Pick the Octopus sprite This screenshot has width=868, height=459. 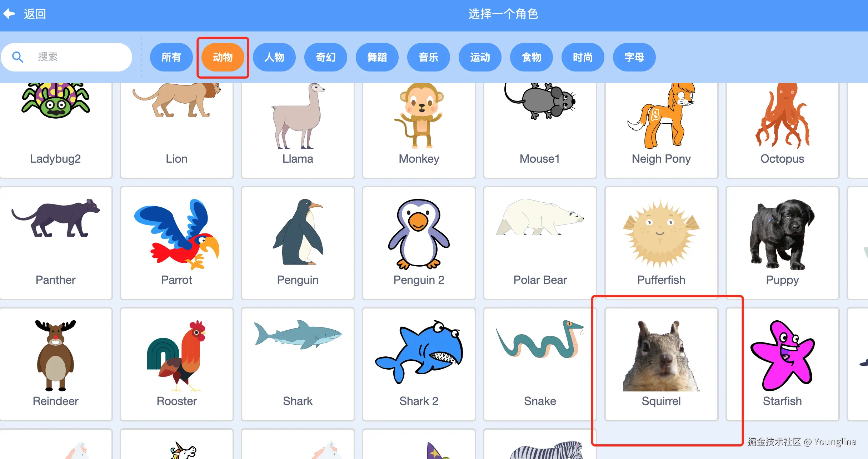(x=782, y=130)
